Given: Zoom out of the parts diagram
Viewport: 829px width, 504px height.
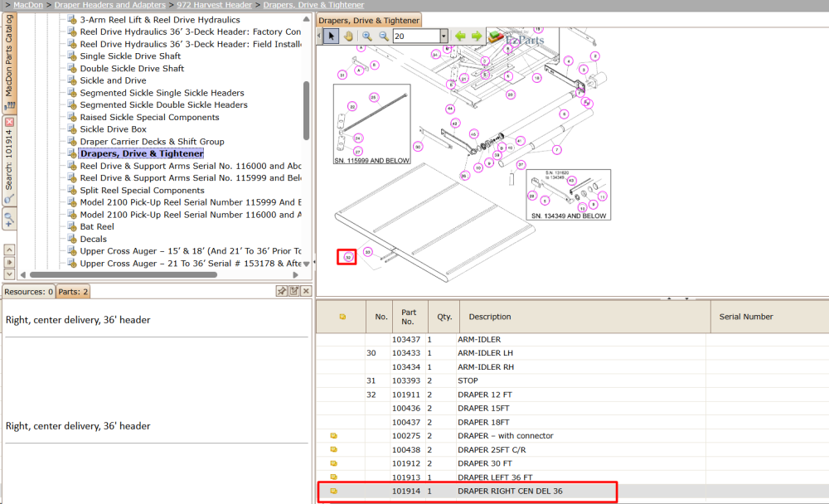Looking at the screenshot, I should coord(384,36).
